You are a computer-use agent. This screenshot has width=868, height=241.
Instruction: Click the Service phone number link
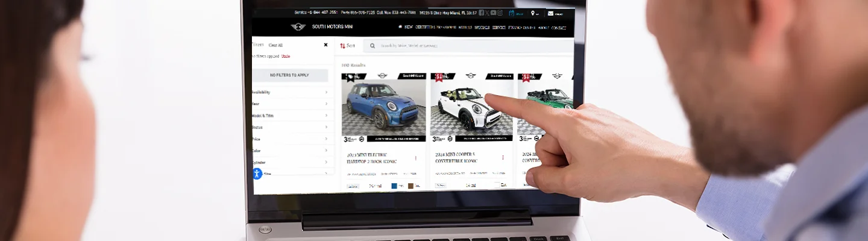pos(316,12)
